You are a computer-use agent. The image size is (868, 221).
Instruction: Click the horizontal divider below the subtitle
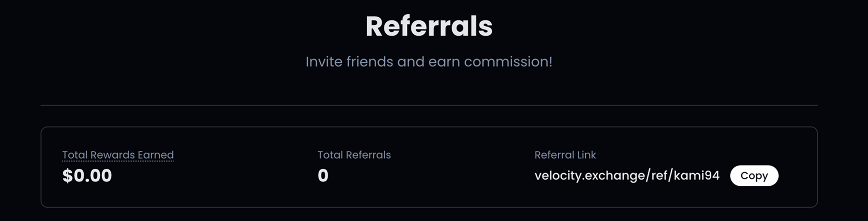[429, 105]
